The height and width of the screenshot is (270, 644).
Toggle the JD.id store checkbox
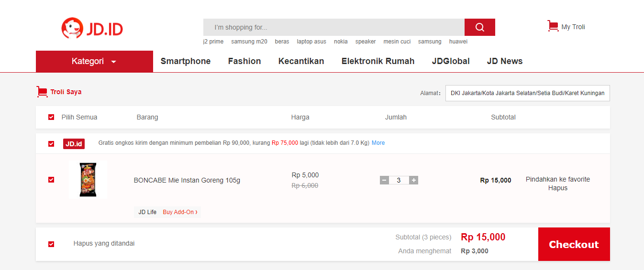[51, 144]
